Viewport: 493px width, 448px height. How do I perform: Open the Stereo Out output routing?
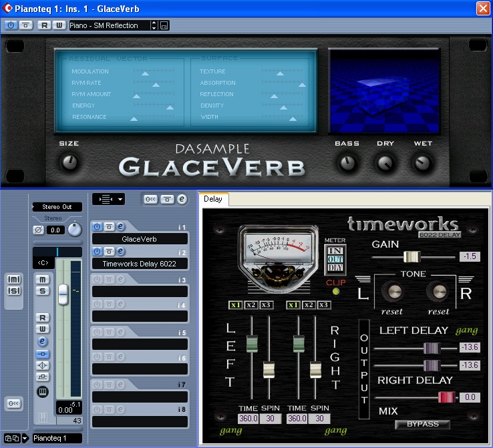click(57, 207)
